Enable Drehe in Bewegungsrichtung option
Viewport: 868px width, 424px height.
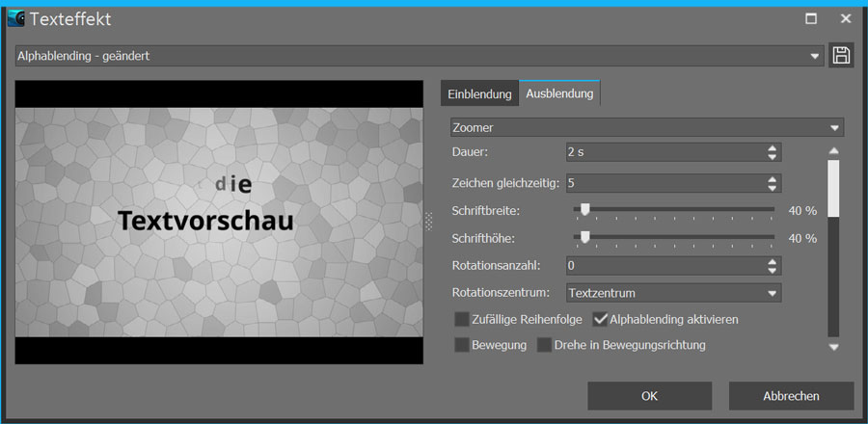pyautogui.click(x=544, y=345)
